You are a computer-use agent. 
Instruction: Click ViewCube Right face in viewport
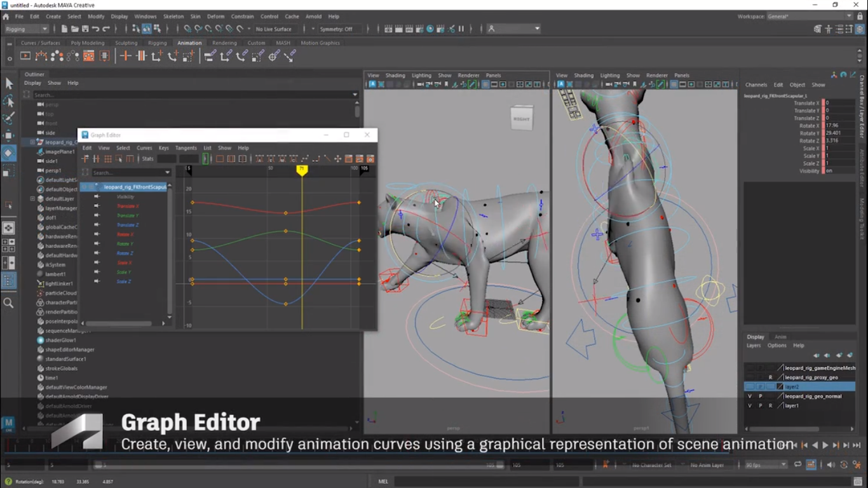[x=522, y=118]
